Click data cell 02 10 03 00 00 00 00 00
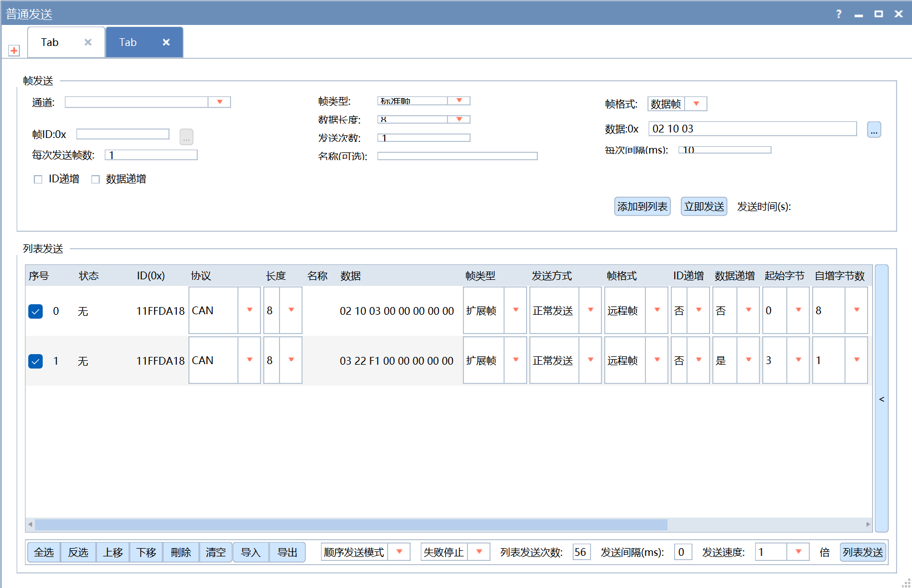912x588 pixels. point(397,311)
